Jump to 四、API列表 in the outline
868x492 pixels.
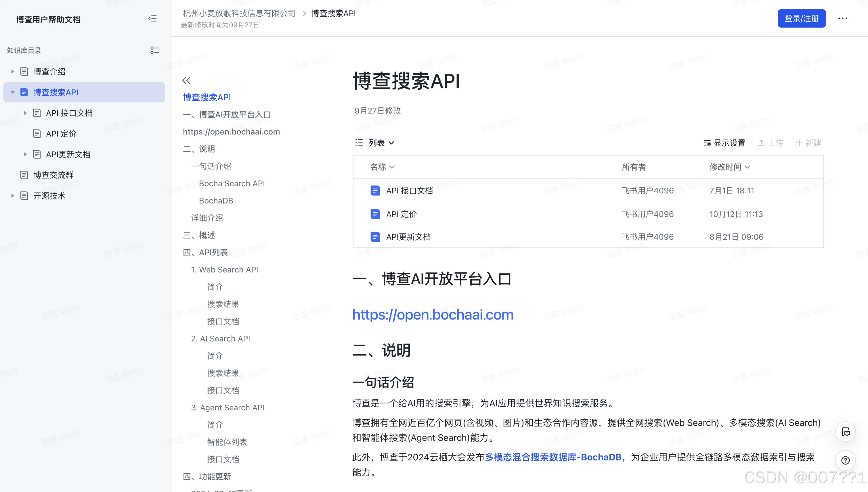tap(205, 252)
